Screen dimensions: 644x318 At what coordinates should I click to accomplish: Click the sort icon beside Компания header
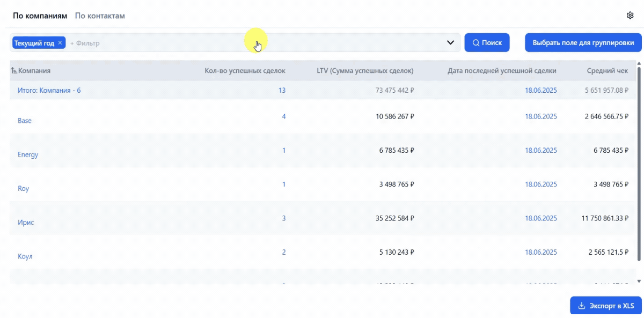[14, 71]
